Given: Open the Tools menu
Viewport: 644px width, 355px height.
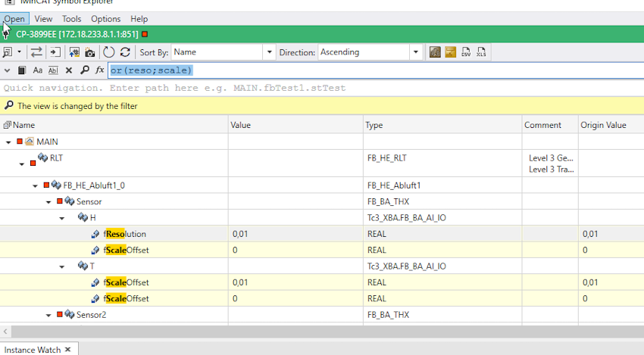Looking at the screenshot, I should click(71, 19).
